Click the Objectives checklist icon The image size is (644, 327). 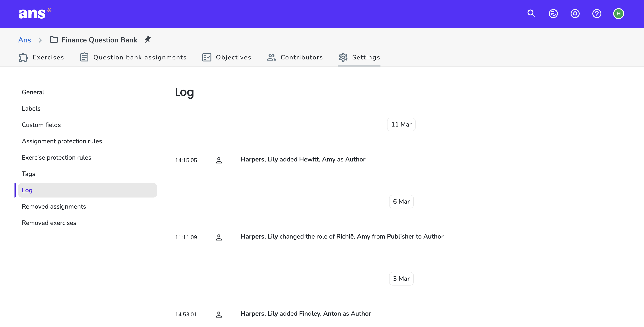click(x=207, y=57)
